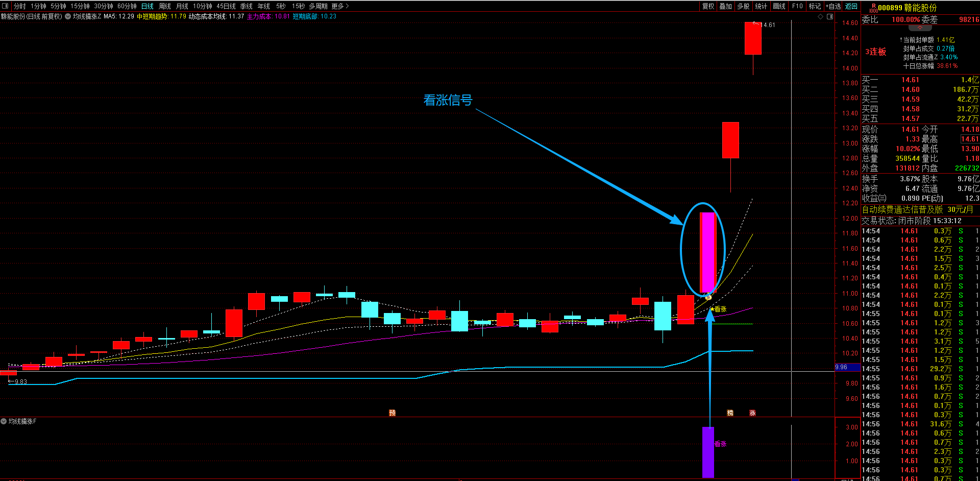Click the 涨幅 10.02% value
Viewport: 980px width, 481px height.
coord(908,149)
